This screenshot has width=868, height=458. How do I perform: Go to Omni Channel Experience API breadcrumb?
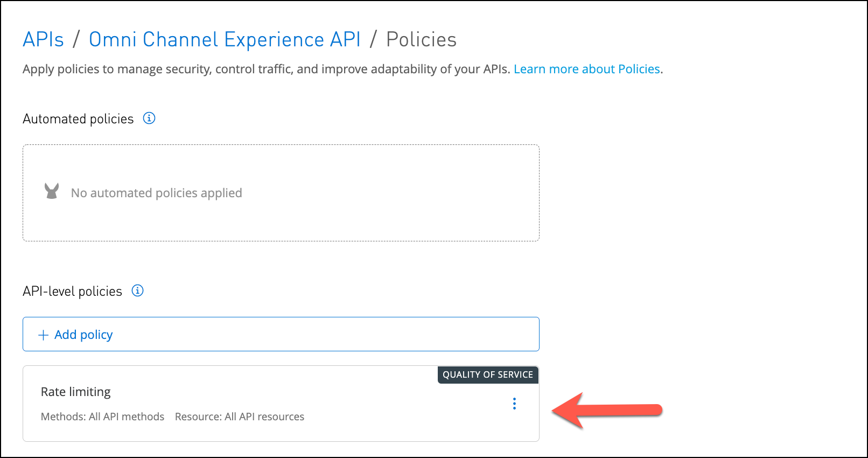coord(225,39)
